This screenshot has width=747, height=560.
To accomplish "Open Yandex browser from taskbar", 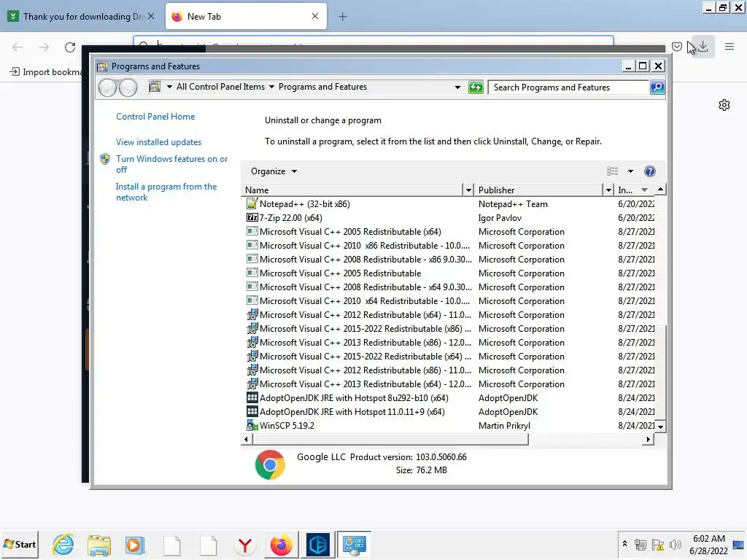I will [x=245, y=545].
